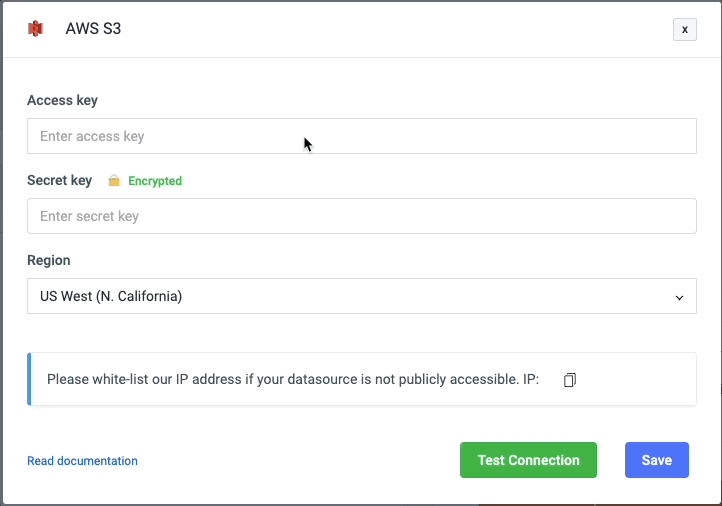Click the Region dropdown chevron arrow
722x506 pixels.
[x=679, y=297]
